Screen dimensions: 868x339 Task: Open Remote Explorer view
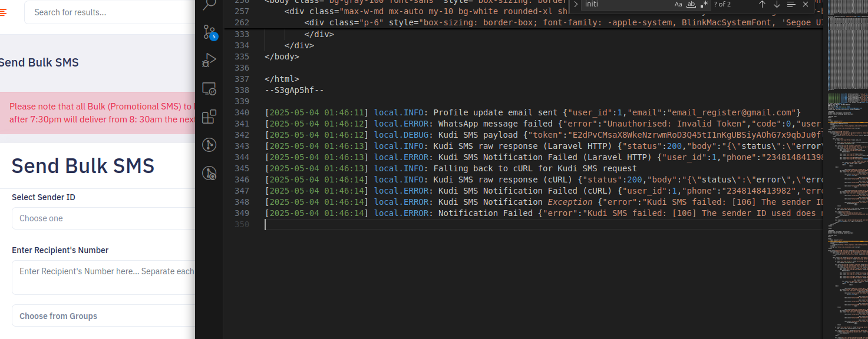coord(209,89)
